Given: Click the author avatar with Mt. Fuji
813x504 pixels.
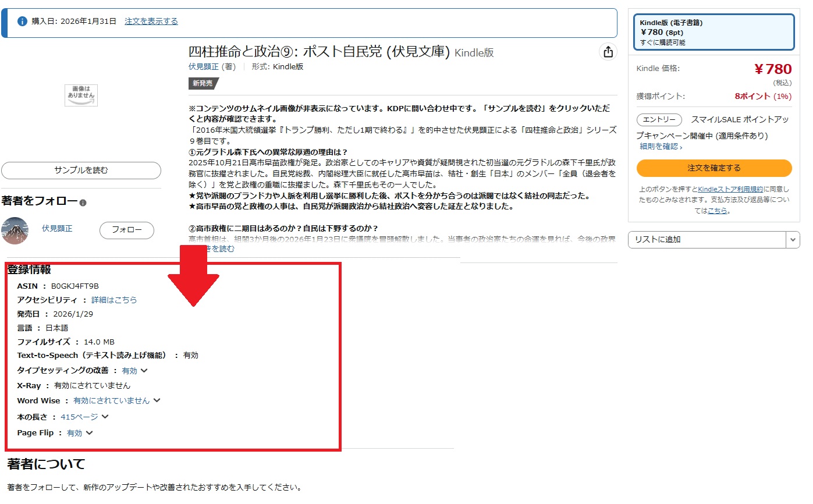Looking at the screenshot, I should [x=15, y=230].
